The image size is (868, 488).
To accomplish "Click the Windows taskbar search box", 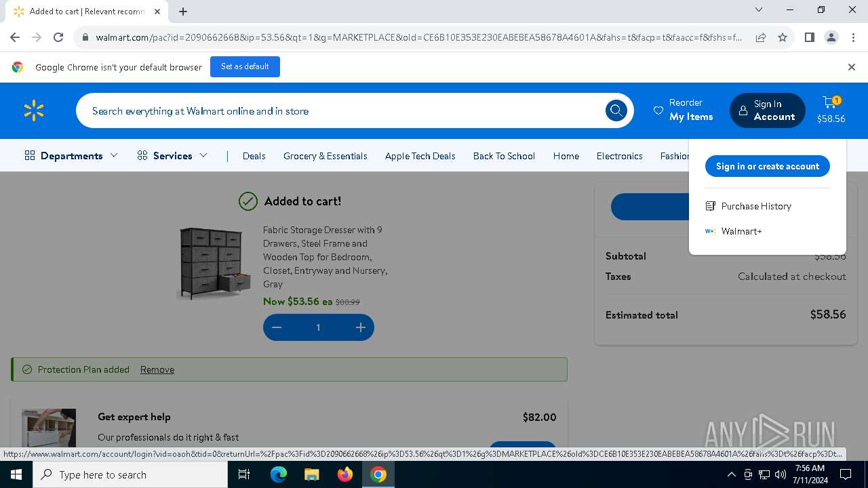I will click(x=130, y=474).
